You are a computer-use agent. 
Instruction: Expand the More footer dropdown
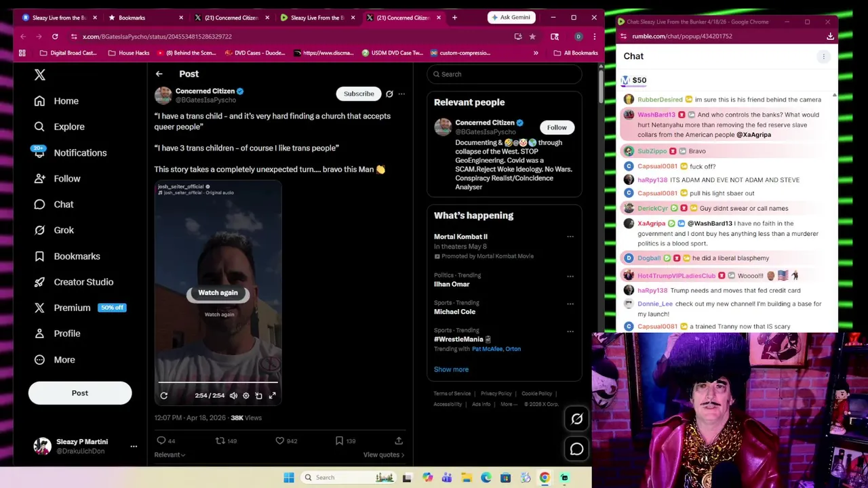pos(509,405)
